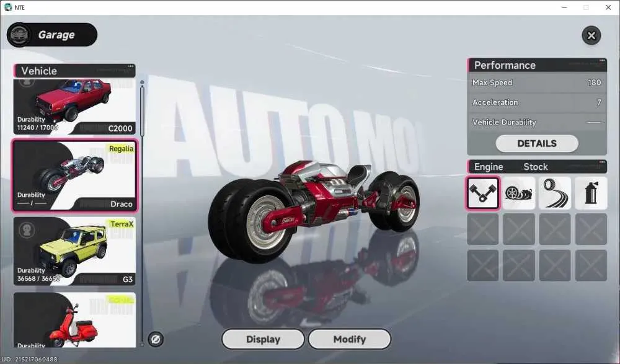Click the "Stock" text beside Engine
The image size is (620, 364).
click(536, 167)
